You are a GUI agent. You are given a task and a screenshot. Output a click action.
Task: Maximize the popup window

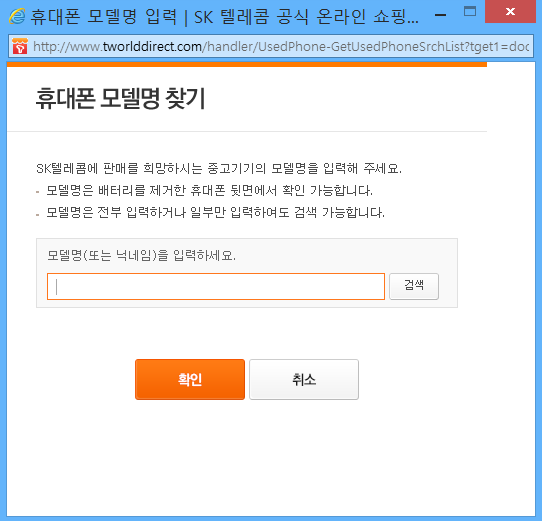470,12
